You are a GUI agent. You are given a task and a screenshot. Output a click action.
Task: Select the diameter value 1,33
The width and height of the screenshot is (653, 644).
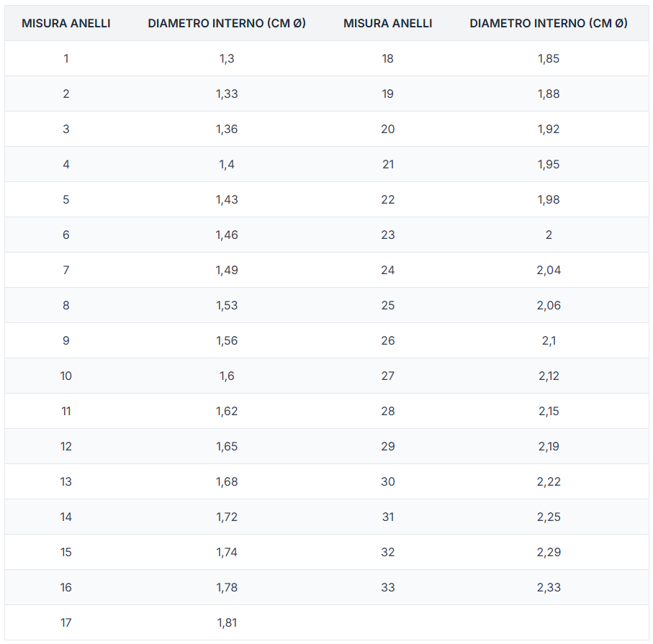pyautogui.click(x=227, y=94)
